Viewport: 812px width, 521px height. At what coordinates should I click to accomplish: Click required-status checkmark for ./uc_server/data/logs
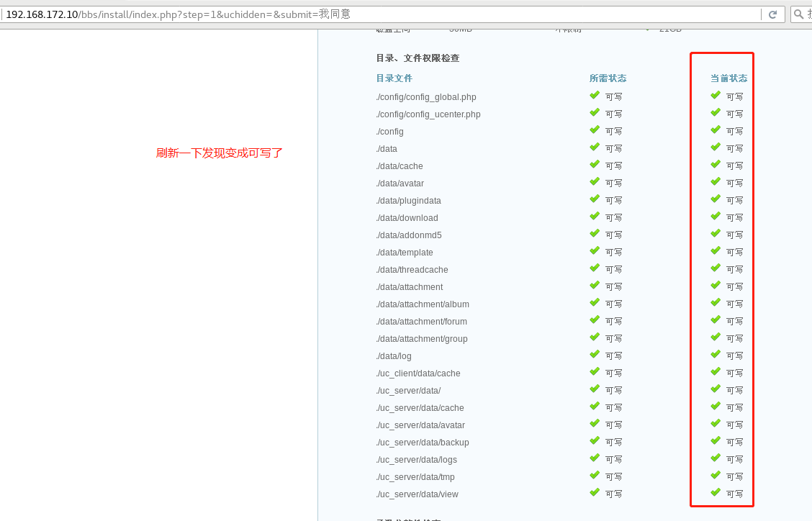pos(595,458)
